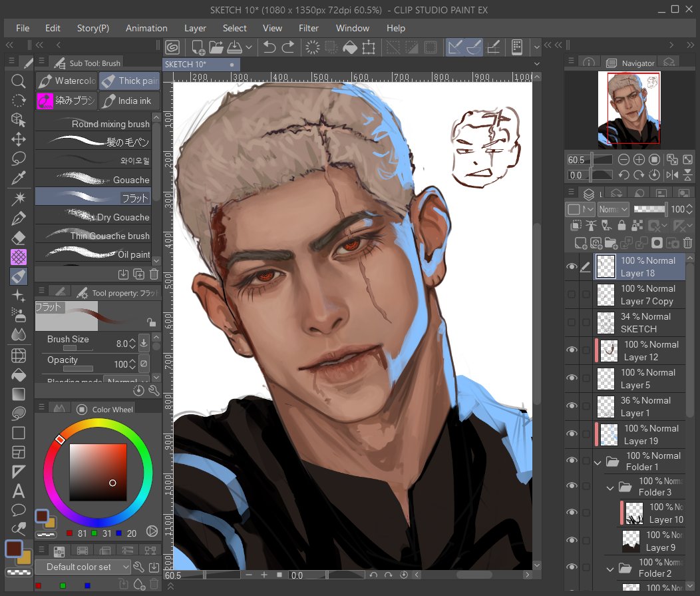Click the Zoom out minus in Navigator

tap(623, 160)
